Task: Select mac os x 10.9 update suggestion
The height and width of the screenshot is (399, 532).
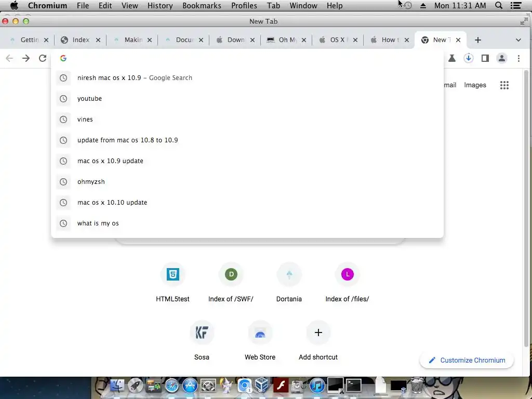Action: tap(247, 161)
